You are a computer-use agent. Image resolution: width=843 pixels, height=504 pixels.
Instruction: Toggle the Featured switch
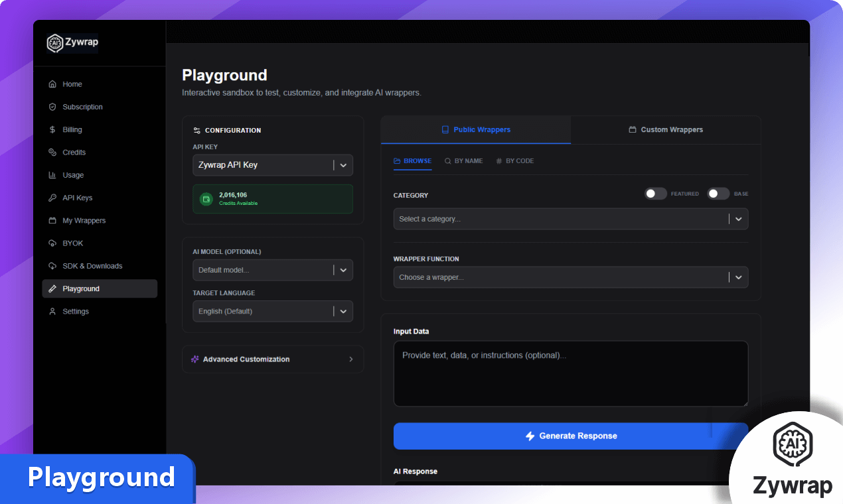[x=656, y=194]
